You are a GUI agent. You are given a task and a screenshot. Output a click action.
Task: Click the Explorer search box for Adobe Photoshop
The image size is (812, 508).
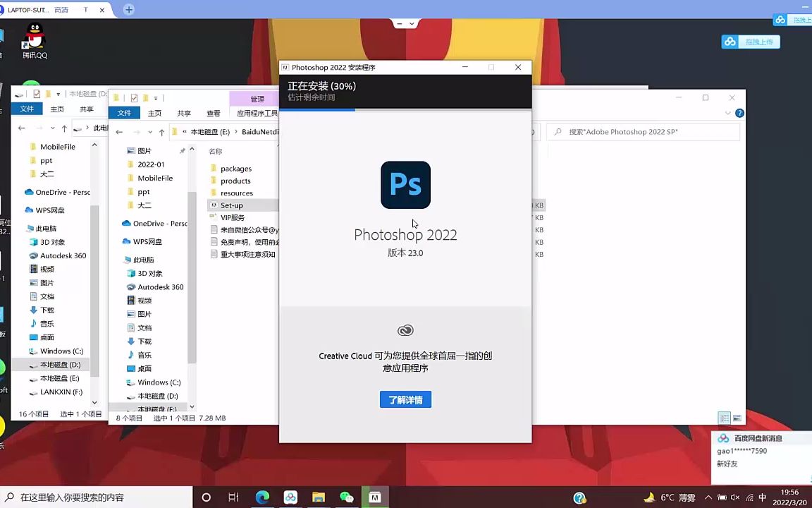pyautogui.click(x=641, y=132)
